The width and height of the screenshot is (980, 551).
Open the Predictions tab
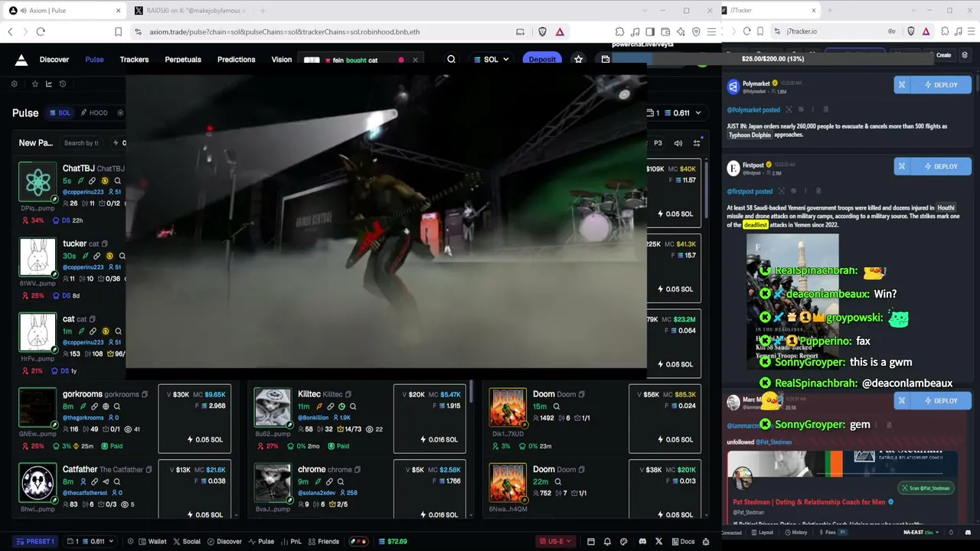[x=237, y=60]
